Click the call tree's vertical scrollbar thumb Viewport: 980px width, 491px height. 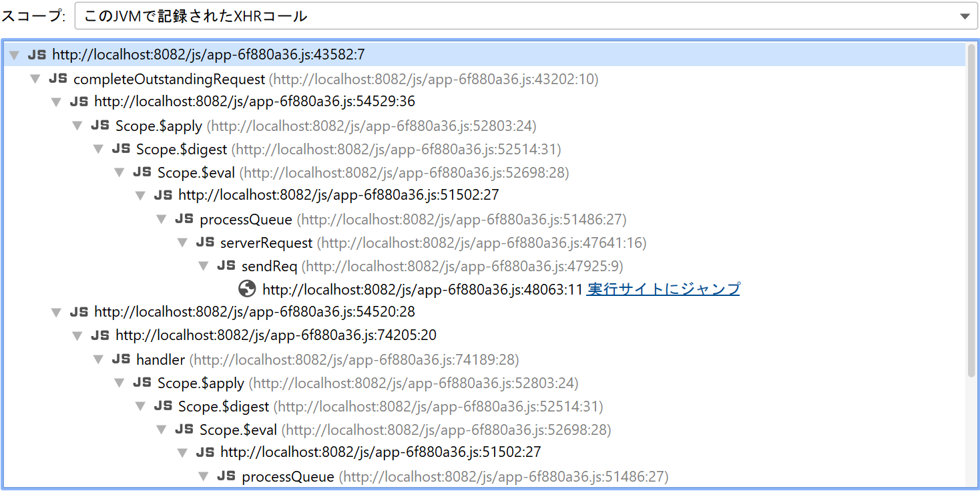coord(971,210)
